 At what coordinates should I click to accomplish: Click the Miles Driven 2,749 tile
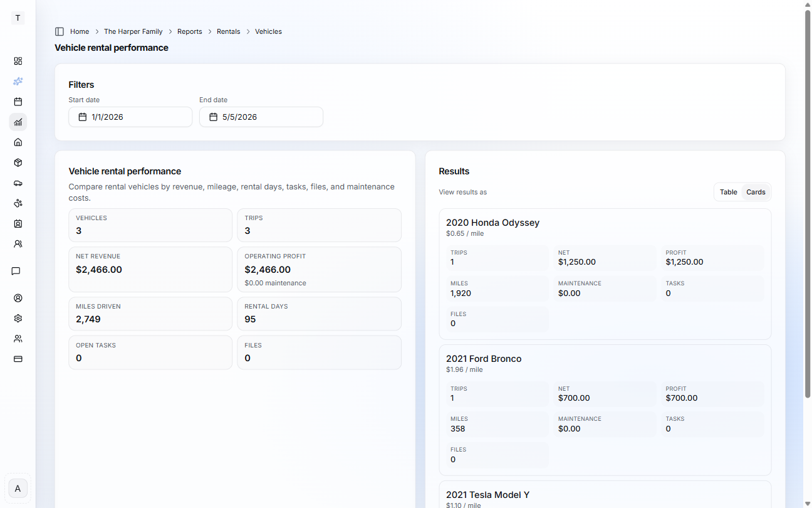tap(150, 314)
